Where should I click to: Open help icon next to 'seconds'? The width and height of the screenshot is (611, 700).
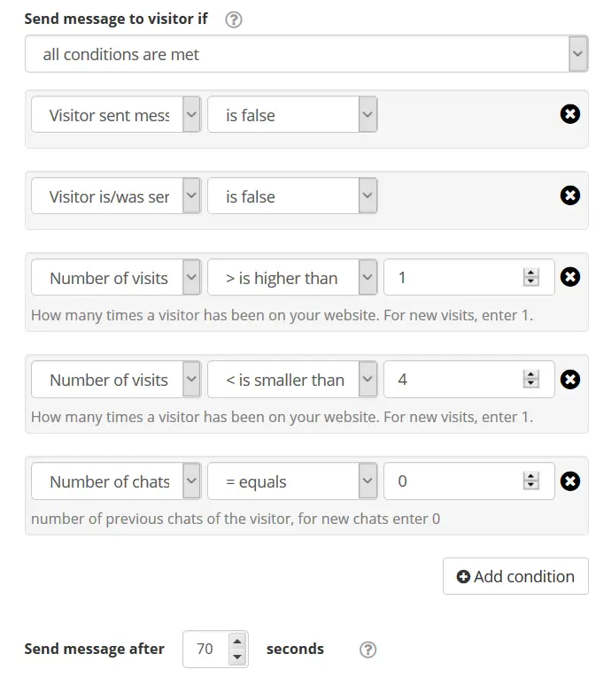368,650
